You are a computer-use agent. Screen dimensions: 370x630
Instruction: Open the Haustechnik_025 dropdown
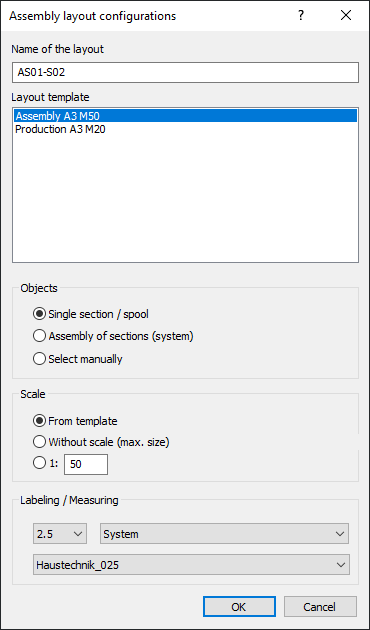(191, 565)
